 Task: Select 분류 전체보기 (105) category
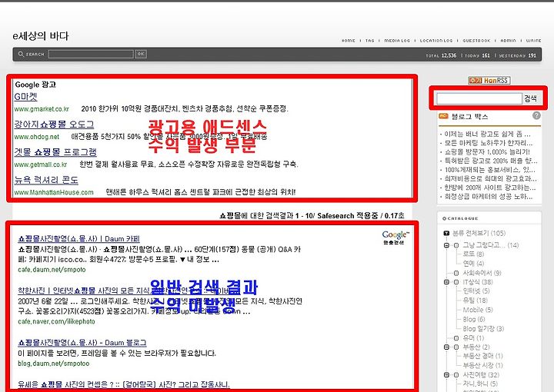(x=479, y=233)
